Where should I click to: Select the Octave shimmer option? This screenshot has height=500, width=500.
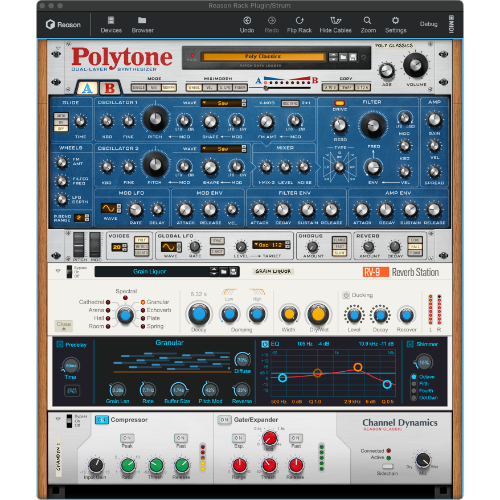[x=414, y=377]
